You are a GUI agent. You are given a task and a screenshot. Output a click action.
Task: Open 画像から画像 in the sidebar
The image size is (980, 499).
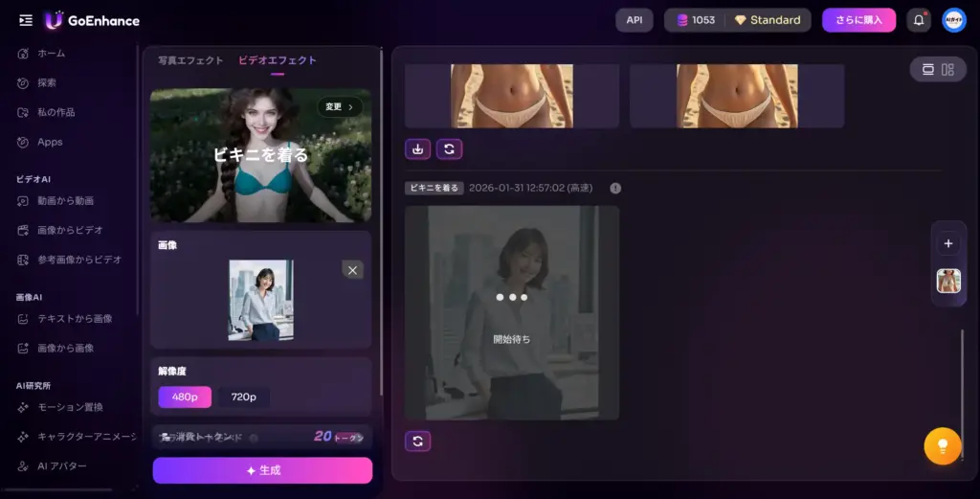pyautogui.click(x=56, y=349)
